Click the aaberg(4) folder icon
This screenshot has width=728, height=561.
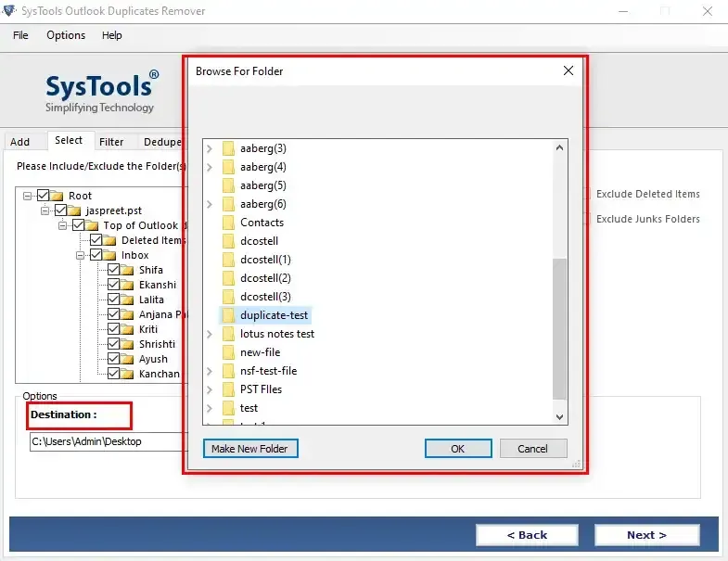coord(228,167)
